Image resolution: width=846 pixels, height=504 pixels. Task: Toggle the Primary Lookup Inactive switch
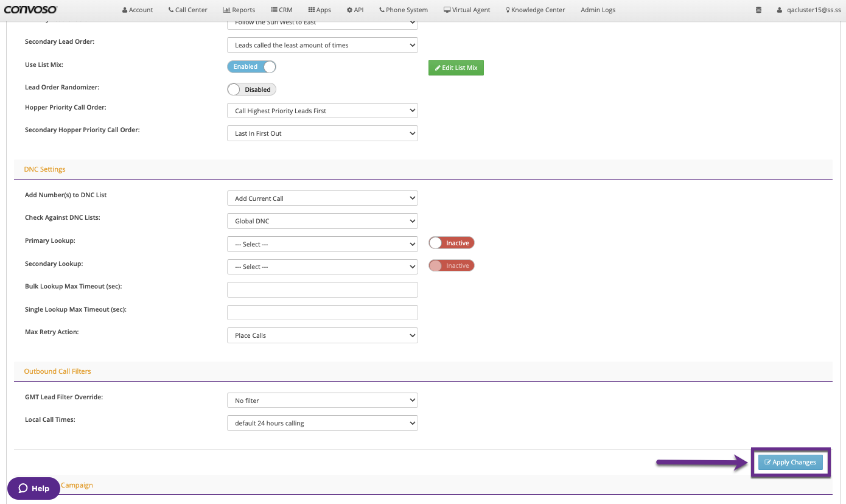[x=451, y=243]
